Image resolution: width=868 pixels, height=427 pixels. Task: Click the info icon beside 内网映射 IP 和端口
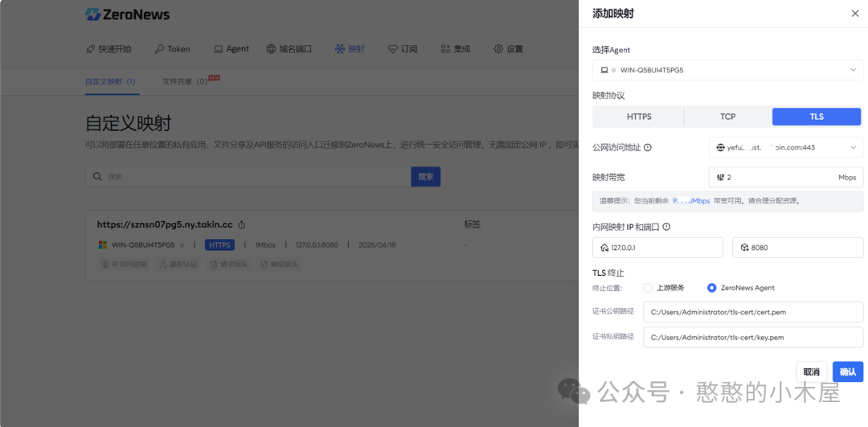click(x=666, y=228)
